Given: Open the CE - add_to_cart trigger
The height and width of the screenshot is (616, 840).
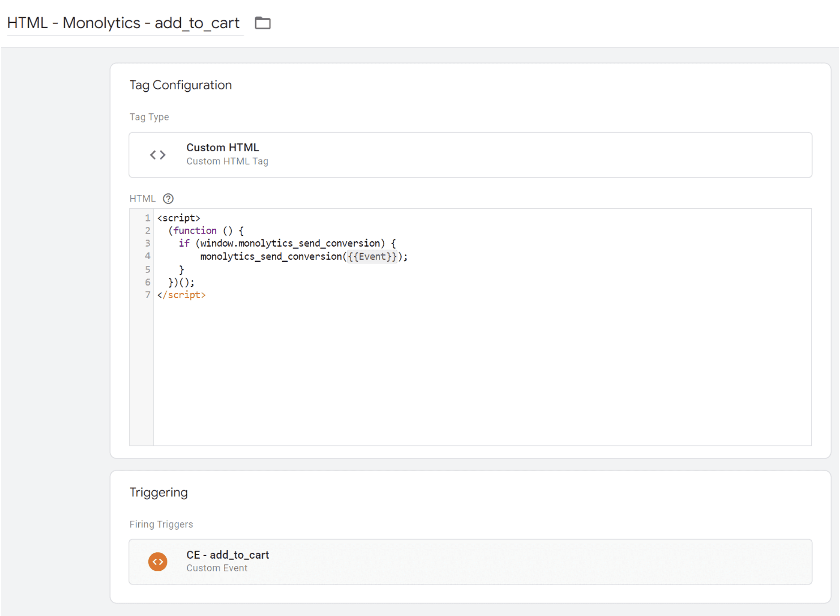Looking at the screenshot, I should tap(470, 561).
